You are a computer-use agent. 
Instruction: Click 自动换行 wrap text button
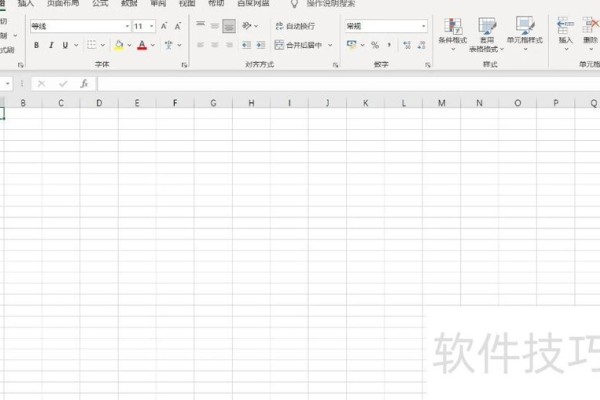pyautogui.click(x=295, y=26)
